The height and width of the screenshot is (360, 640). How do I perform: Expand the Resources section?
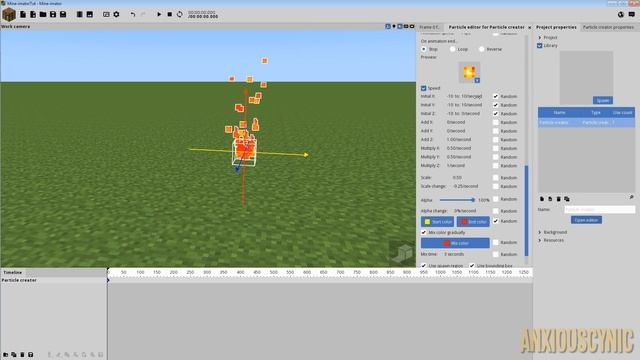540,240
